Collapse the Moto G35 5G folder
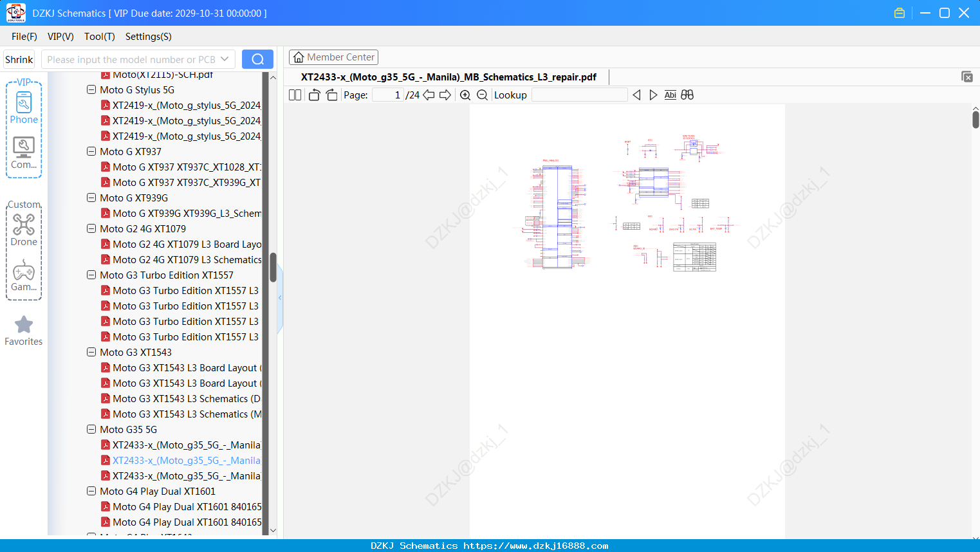The image size is (980, 552). click(91, 430)
